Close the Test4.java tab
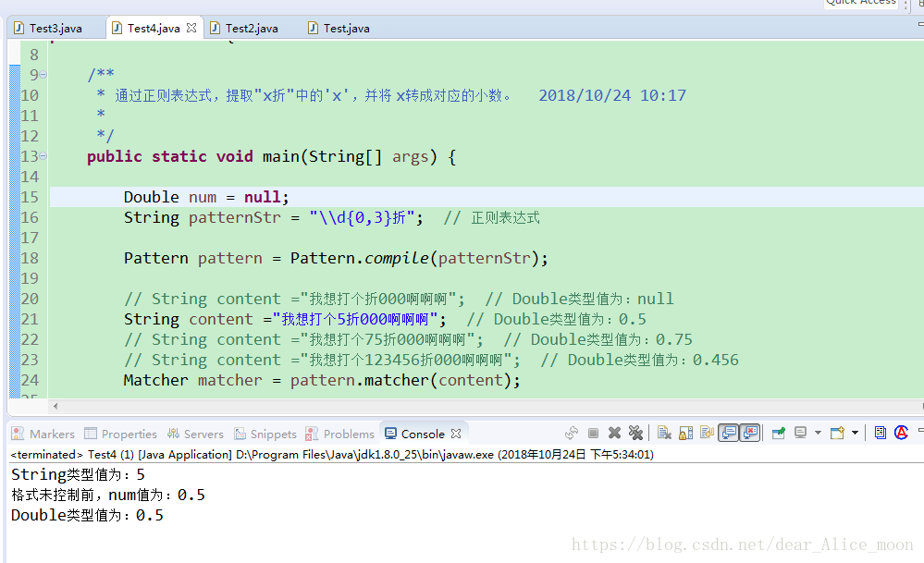Screen dimensions: 924x563 [191, 28]
